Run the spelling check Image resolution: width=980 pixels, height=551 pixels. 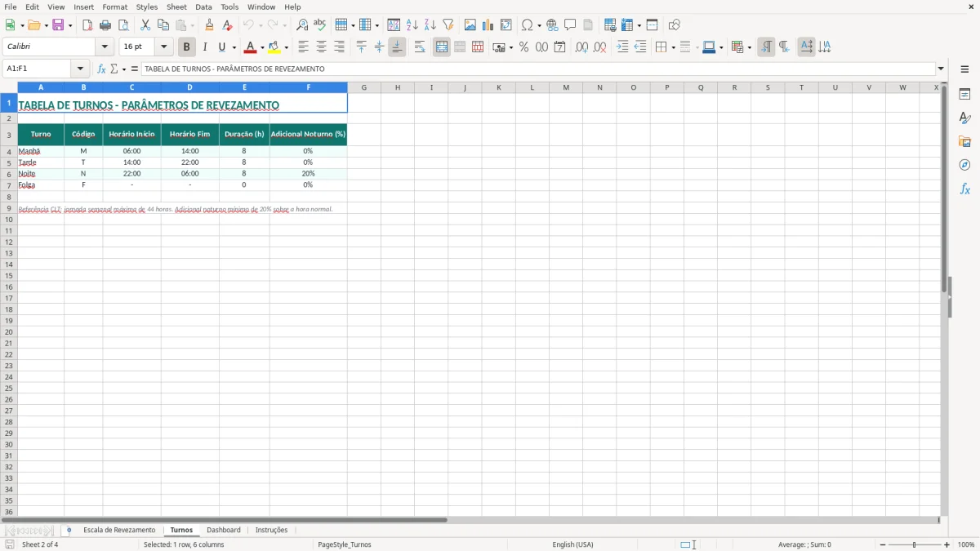(320, 25)
